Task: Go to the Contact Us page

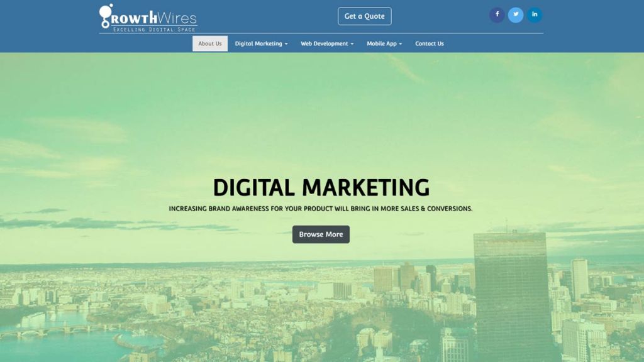Action: (x=429, y=43)
